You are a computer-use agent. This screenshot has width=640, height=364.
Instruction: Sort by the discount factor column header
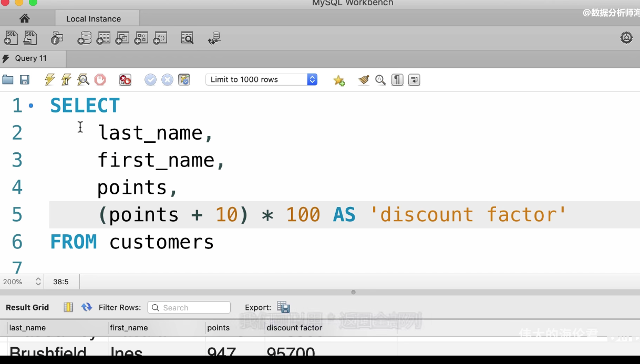coord(331,328)
